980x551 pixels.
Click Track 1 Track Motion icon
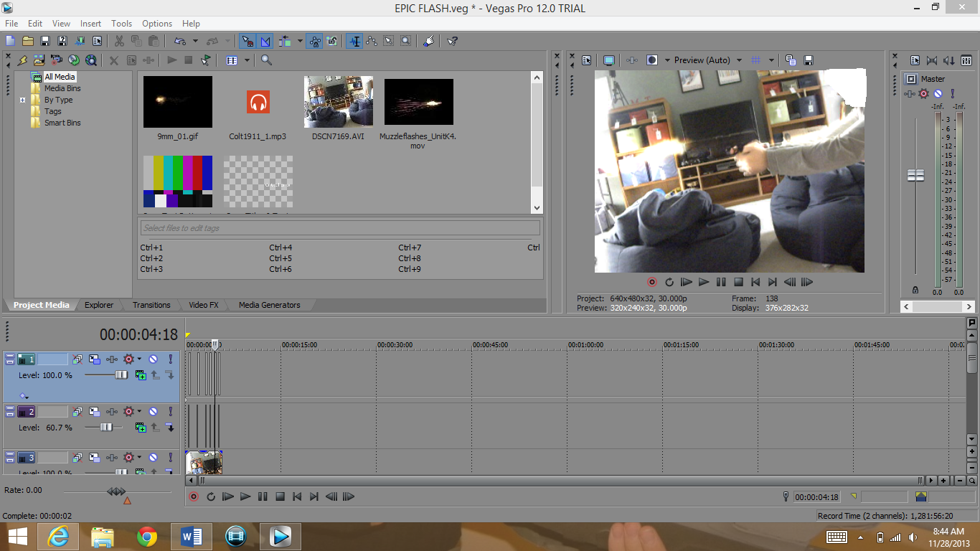(94, 359)
